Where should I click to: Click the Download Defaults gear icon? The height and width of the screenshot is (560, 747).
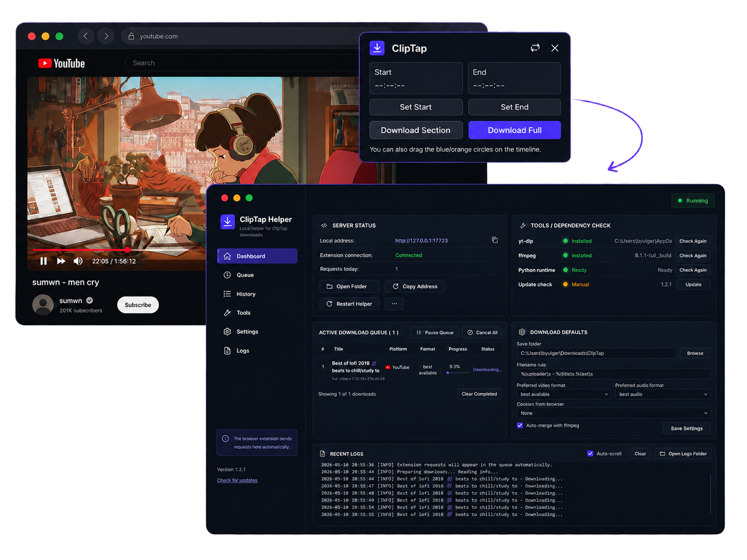(522, 332)
